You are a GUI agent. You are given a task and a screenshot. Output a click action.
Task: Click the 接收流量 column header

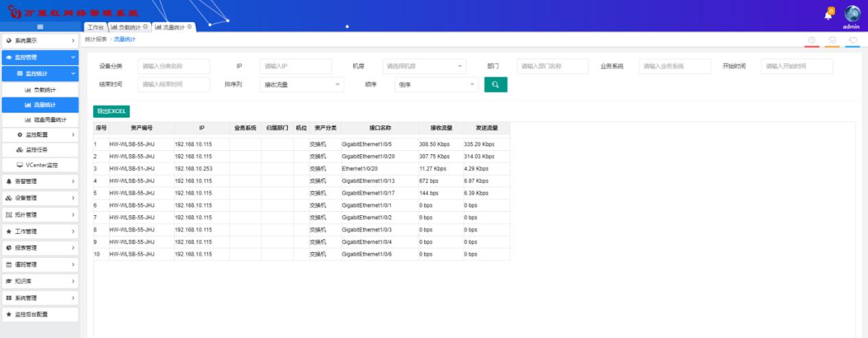(x=441, y=128)
